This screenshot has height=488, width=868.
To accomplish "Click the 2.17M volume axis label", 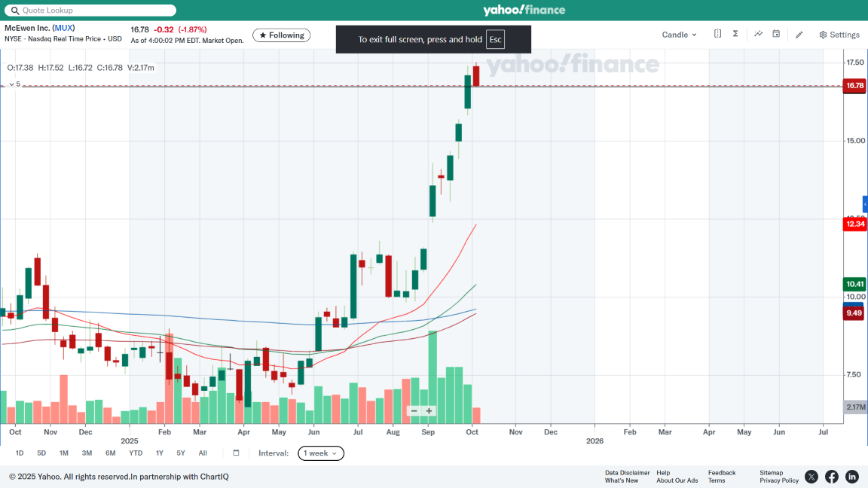I will tap(855, 407).
